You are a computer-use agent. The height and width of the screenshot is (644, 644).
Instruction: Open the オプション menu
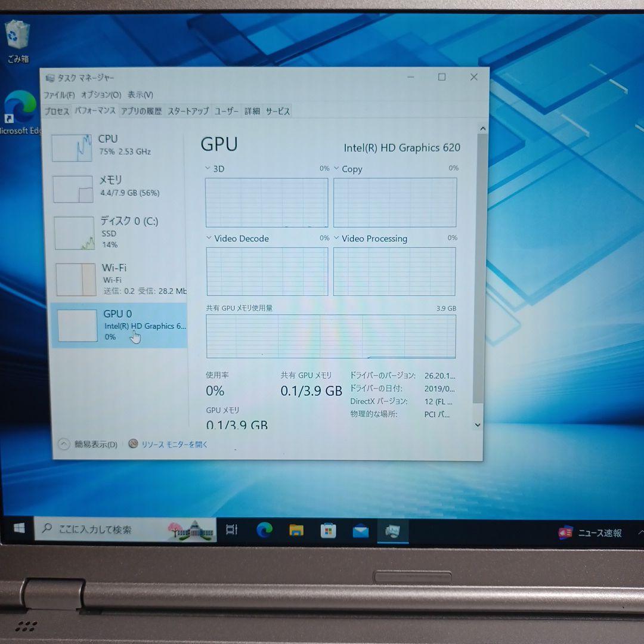pyautogui.click(x=100, y=94)
